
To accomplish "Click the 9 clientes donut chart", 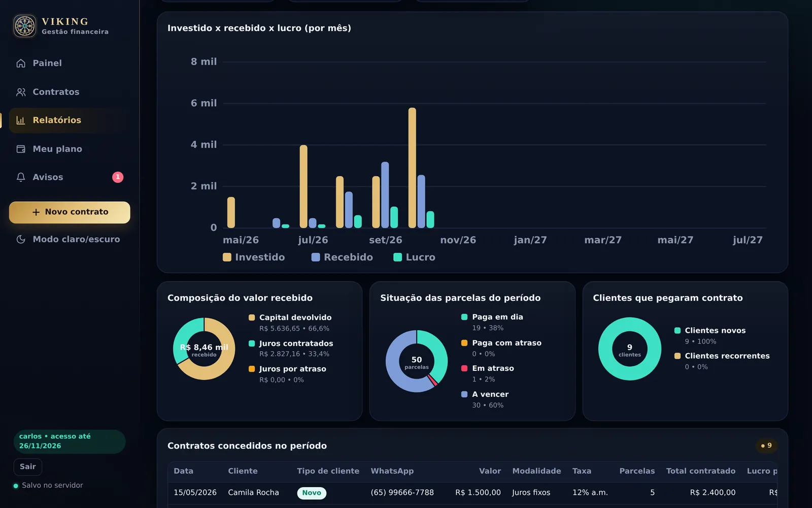I will click(x=630, y=349).
